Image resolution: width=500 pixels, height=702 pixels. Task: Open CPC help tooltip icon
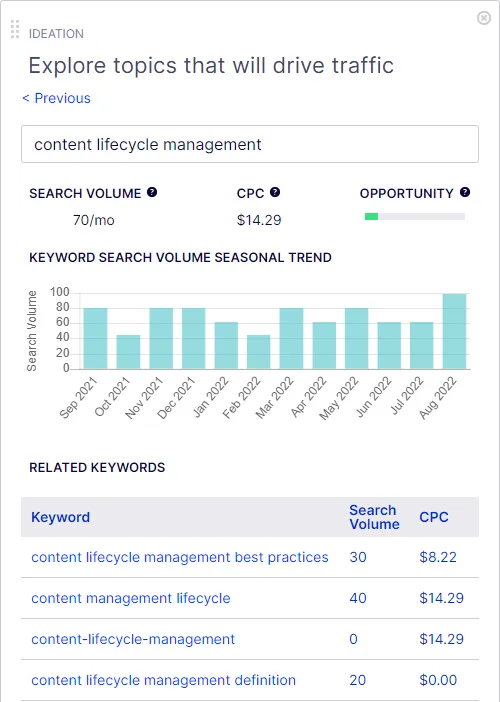[275, 193]
